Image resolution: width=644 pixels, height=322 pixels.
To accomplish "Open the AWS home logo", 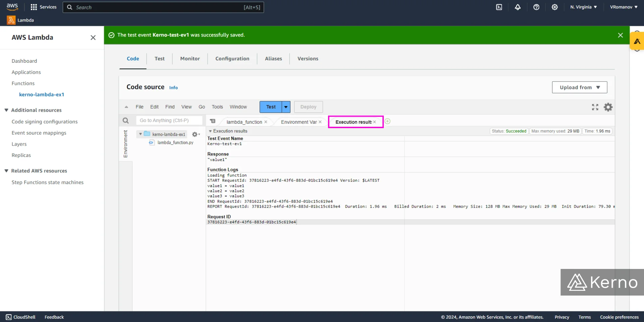I will click(x=12, y=7).
